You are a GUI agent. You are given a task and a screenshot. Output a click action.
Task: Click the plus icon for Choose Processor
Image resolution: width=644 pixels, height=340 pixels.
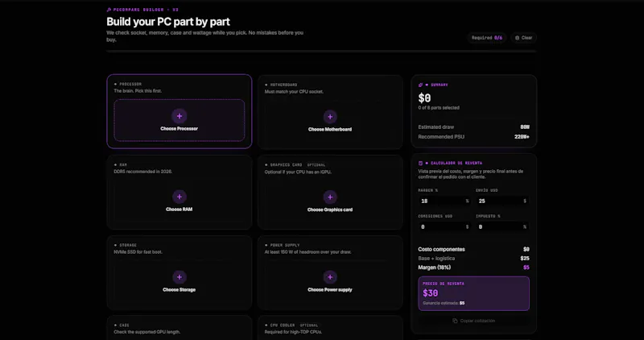click(x=179, y=116)
